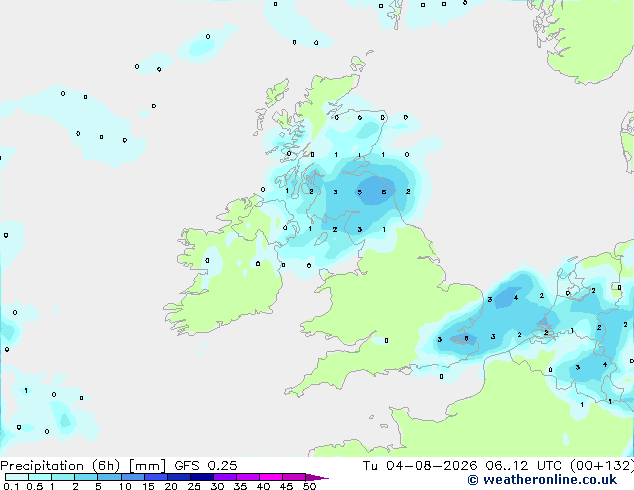The height and width of the screenshot is (490, 634).
Task: Click the 5–10 mm legend swatch
Action: (x=109, y=477)
